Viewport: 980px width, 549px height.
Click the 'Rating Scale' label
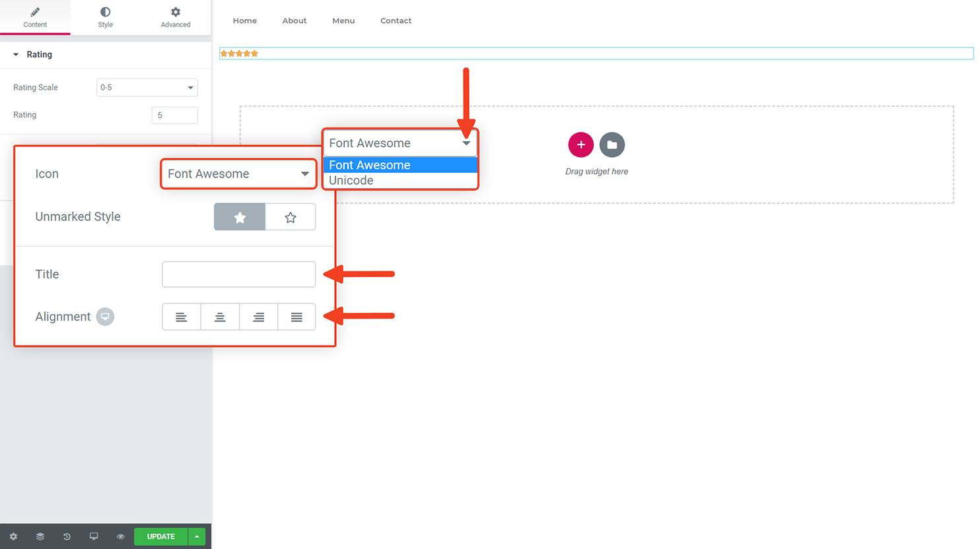pyautogui.click(x=36, y=87)
